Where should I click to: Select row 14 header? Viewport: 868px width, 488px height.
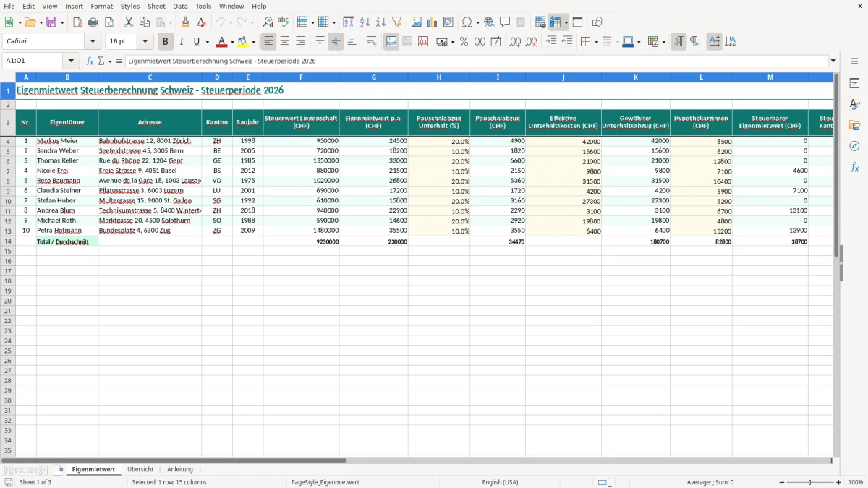pyautogui.click(x=8, y=241)
